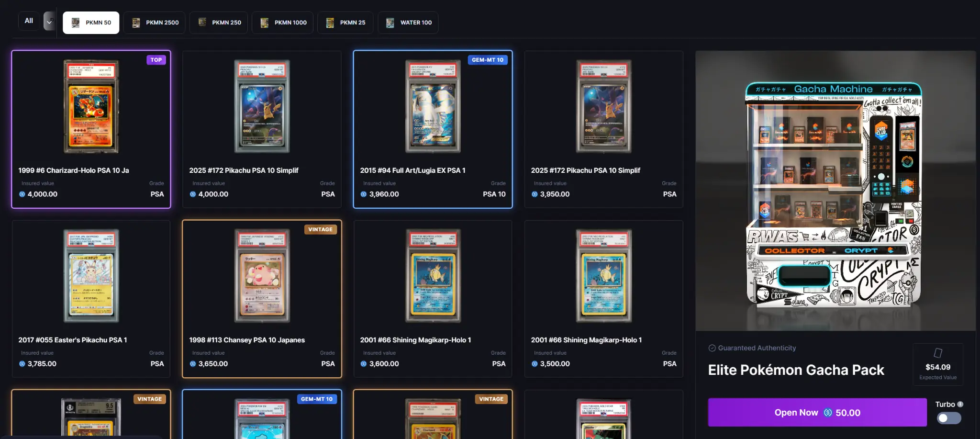
Task: Click the card icon above $54.09
Action: click(x=938, y=353)
